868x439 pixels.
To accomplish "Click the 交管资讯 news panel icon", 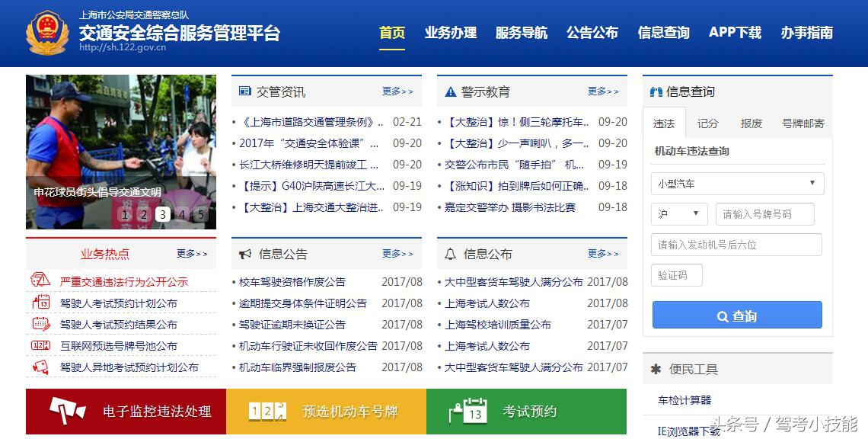I will pos(245,91).
